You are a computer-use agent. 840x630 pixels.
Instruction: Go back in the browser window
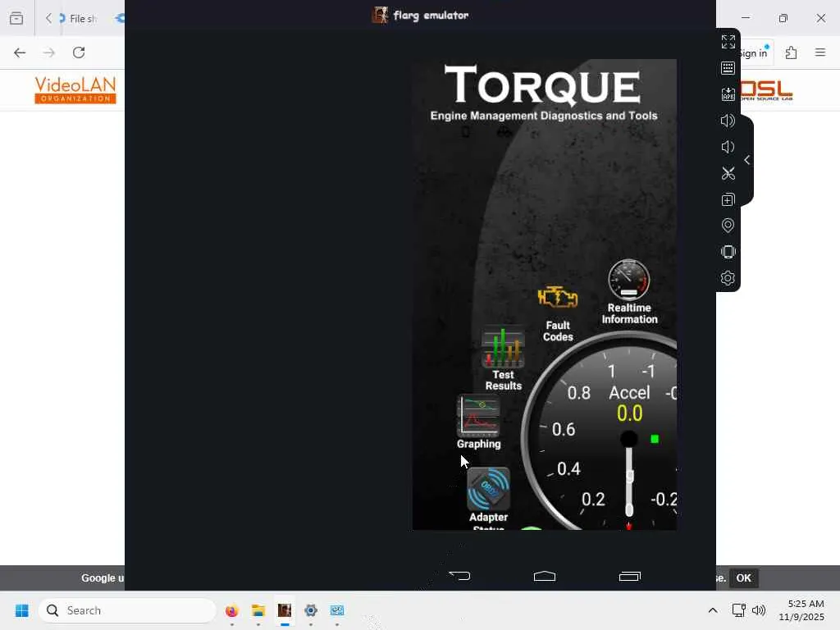(x=20, y=52)
